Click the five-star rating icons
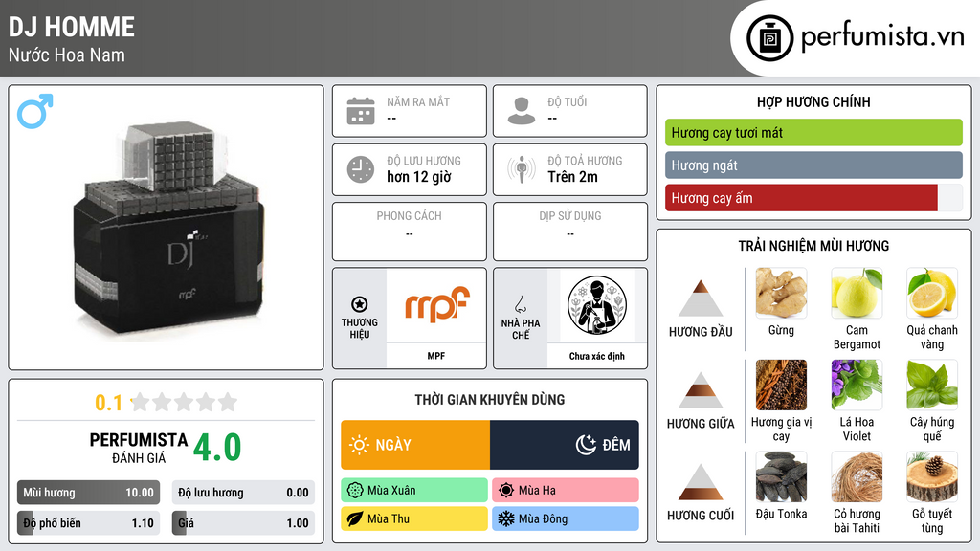The width and height of the screenshot is (980, 551). pyautogui.click(x=185, y=402)
